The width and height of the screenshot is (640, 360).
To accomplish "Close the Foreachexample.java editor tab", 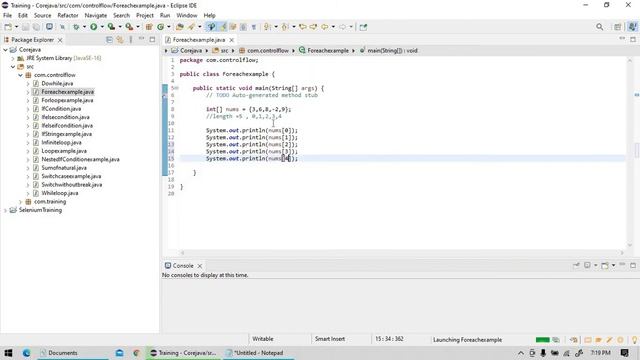I will pos(231,40).
